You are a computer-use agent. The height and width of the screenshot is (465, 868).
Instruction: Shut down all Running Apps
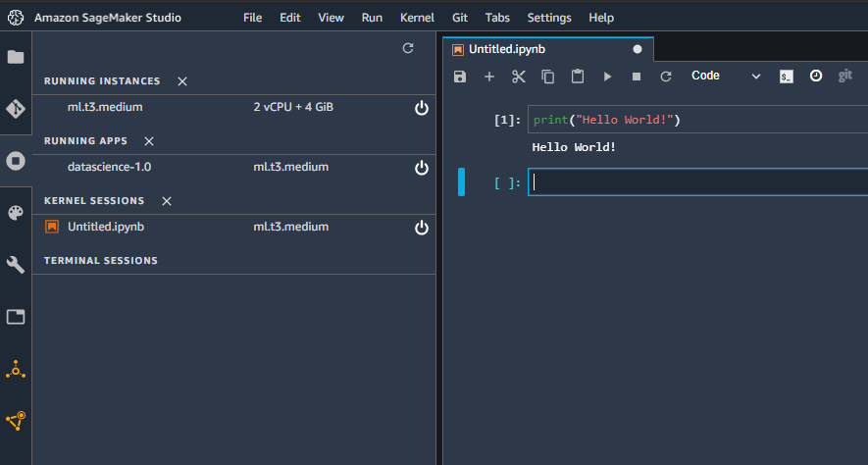[149, 141]
